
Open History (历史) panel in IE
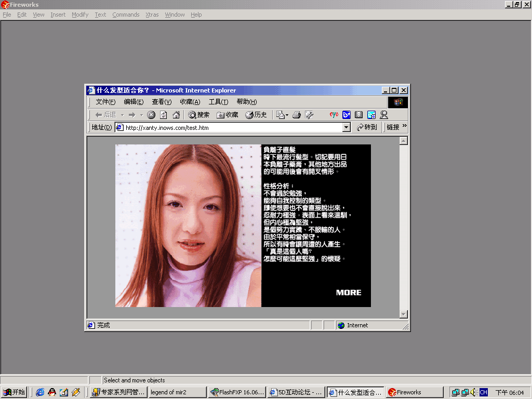(256, 115)
